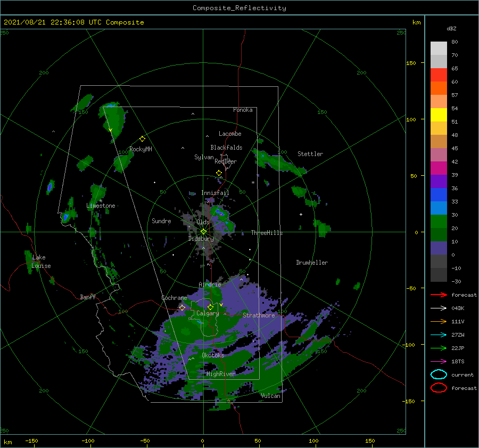Click the Airdrie city label
Screen dimensions: 479x448
click(x=210, y=284)
